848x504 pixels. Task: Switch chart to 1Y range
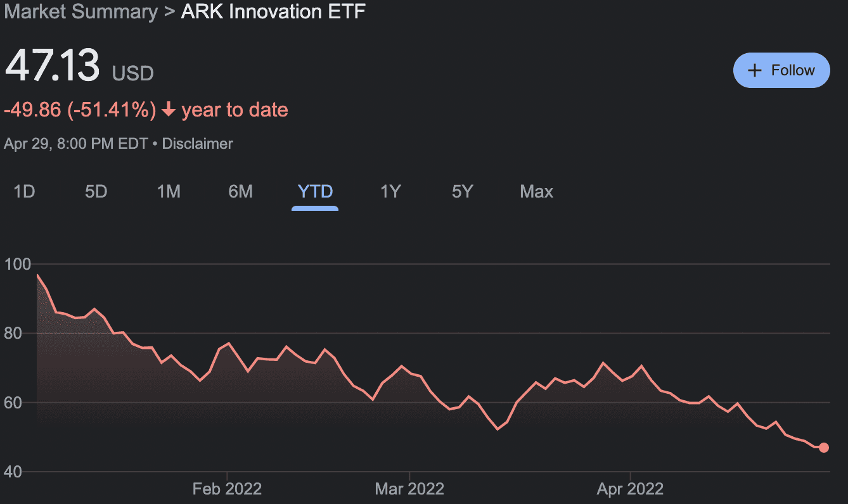click(x=390, y=191)
